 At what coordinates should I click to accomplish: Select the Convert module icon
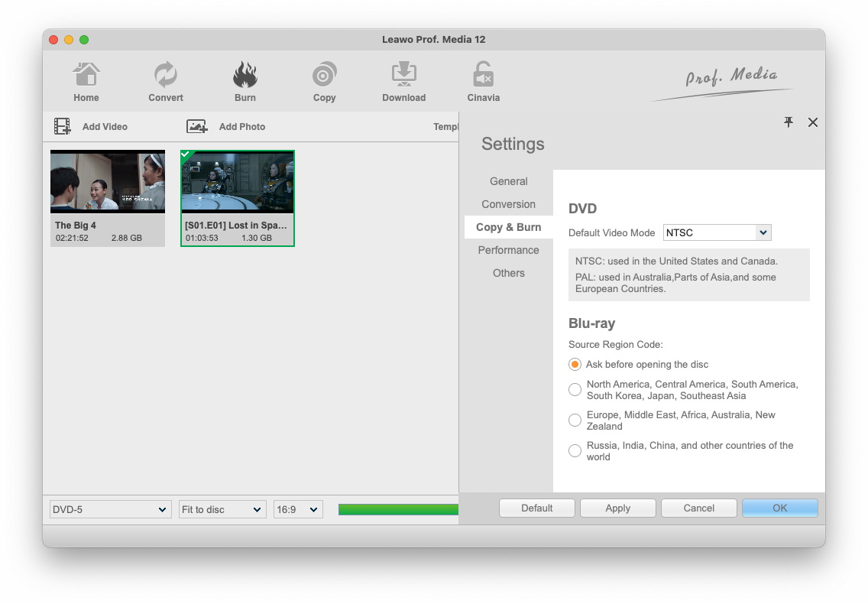click(x=166, y=76)
